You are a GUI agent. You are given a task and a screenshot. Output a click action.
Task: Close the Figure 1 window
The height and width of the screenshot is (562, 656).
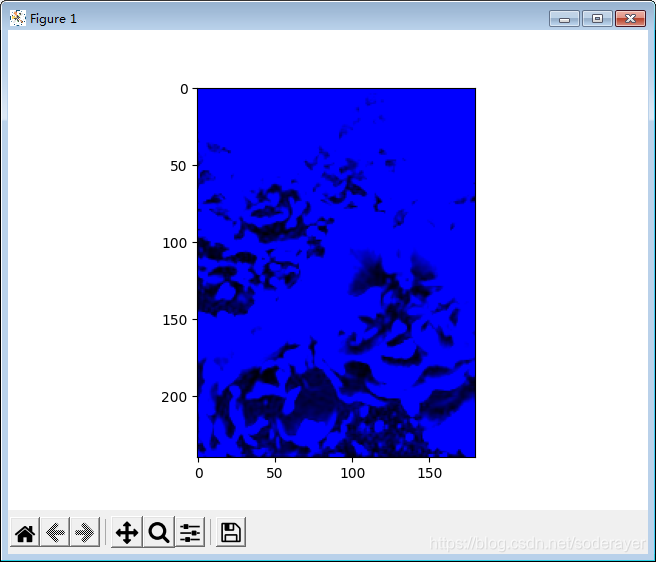coord(630,19)
